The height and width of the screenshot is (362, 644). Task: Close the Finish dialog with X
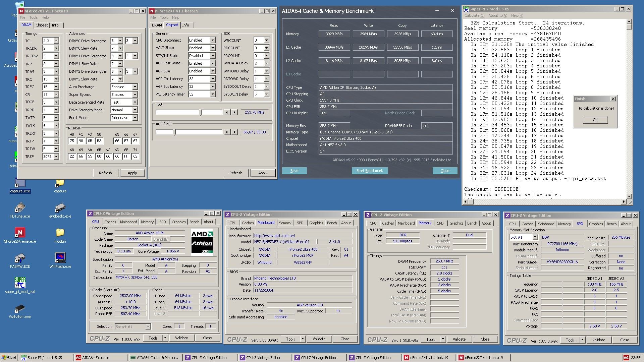613,99
